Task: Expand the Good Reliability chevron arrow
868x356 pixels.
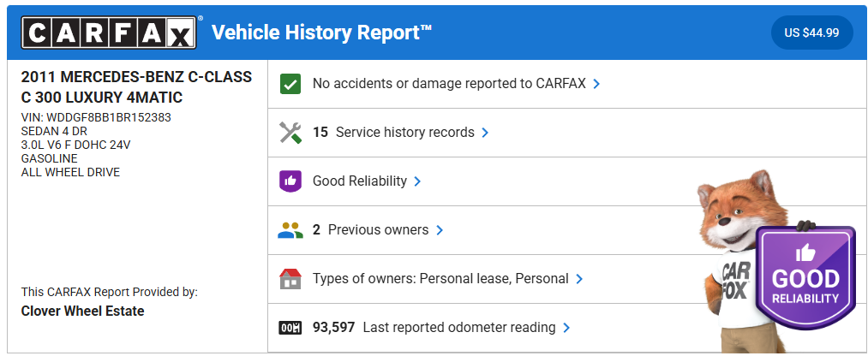Action: (x=417, y=181)
